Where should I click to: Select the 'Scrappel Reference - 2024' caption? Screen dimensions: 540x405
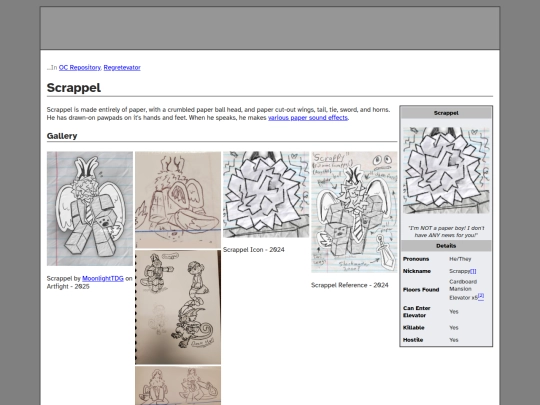(x=350, y=285)
